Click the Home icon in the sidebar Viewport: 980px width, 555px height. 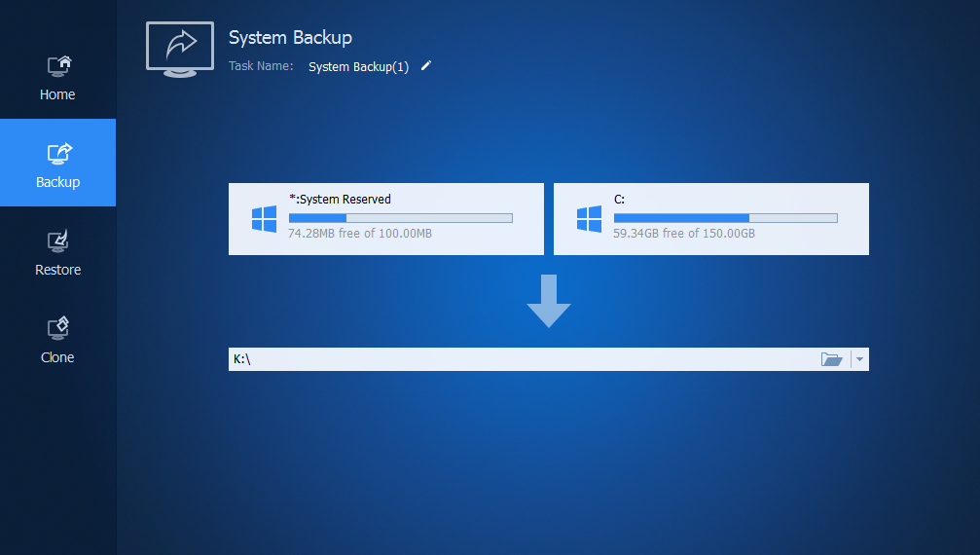tap(58, 66)
